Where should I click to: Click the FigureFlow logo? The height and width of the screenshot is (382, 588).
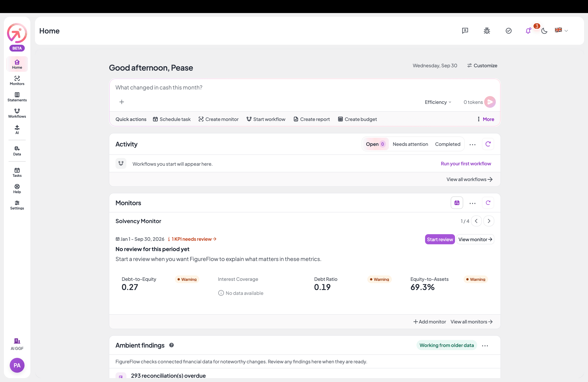click(x=17, y=33)
